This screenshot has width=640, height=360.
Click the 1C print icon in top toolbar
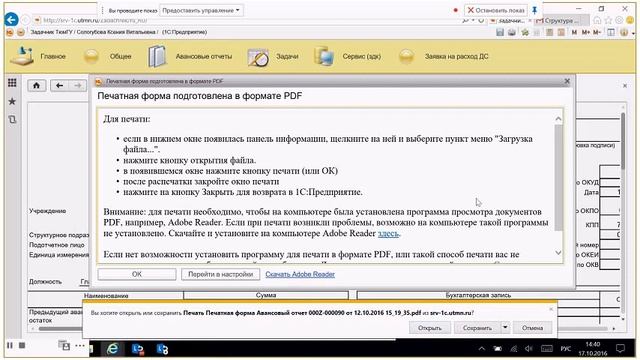(511, 32)
